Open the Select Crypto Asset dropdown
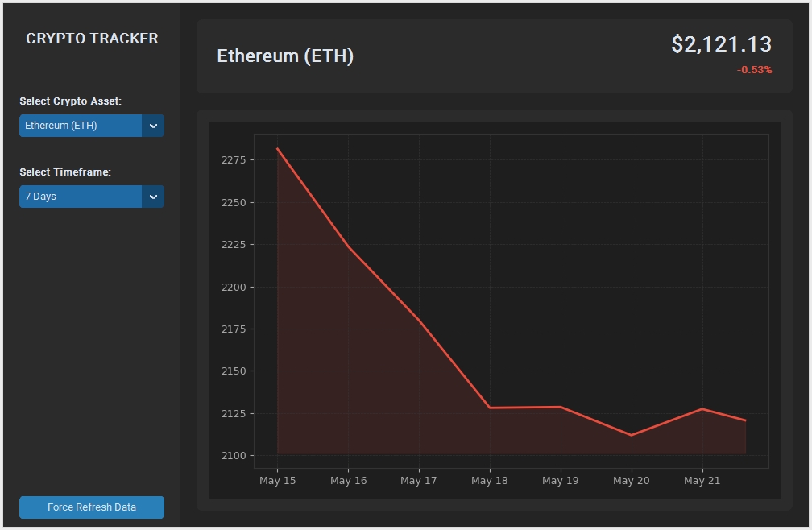 92,126
